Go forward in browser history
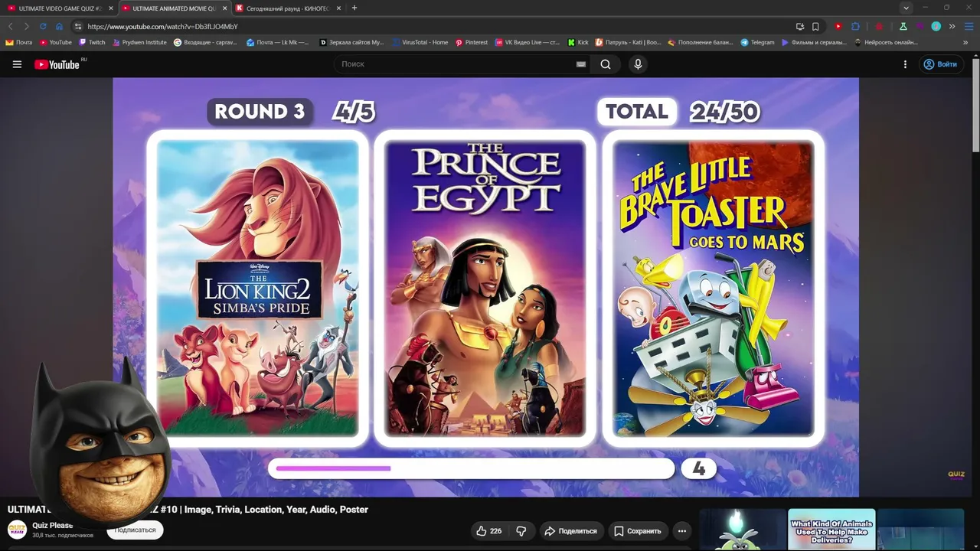This screenshot has height=551, width=980. pos(26,26)
